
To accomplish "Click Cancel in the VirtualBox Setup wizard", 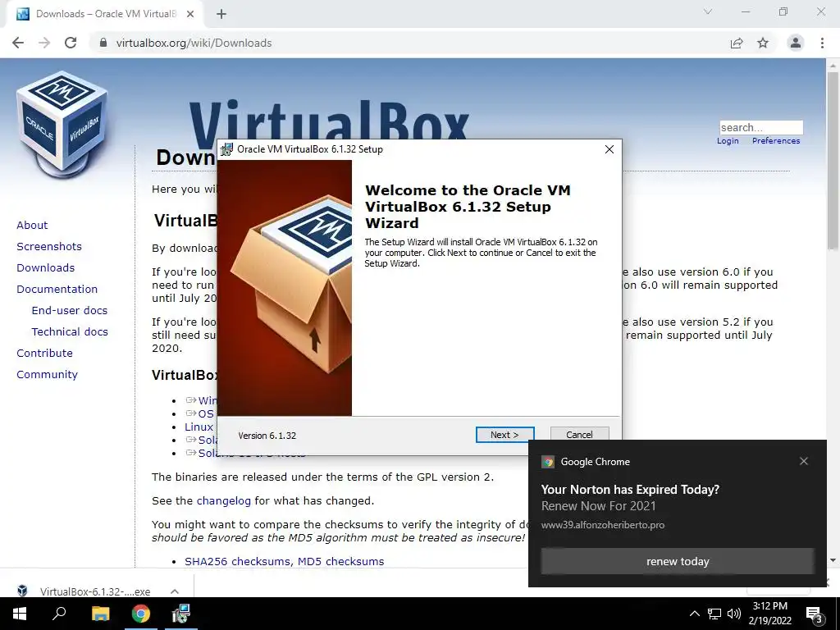I will pos(579,435).
